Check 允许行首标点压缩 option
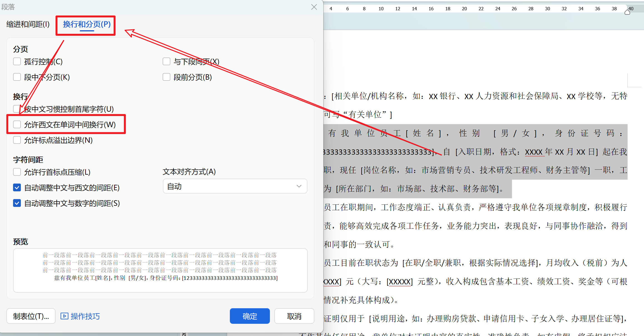Image resolution: width=644 pixels, height=336 pixels. pos(17,172)
